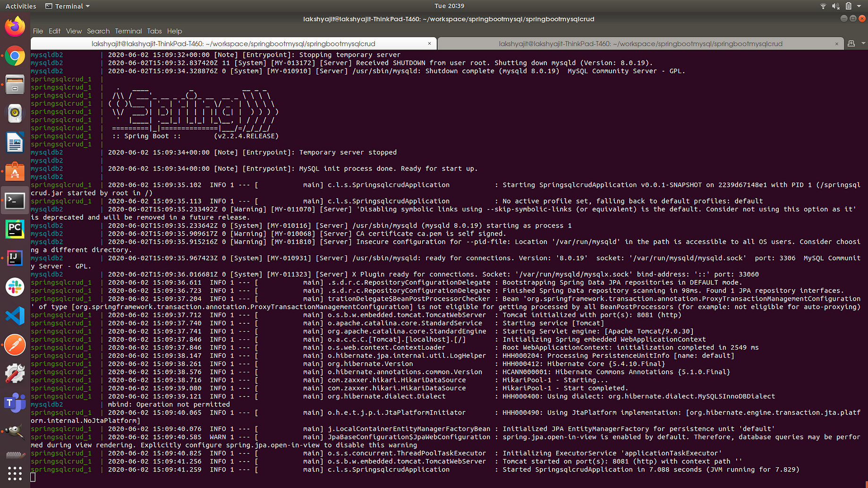Open the Tabs menu
Screen dimensions: 868x488
pyautogui.click(x=154, y=31)
